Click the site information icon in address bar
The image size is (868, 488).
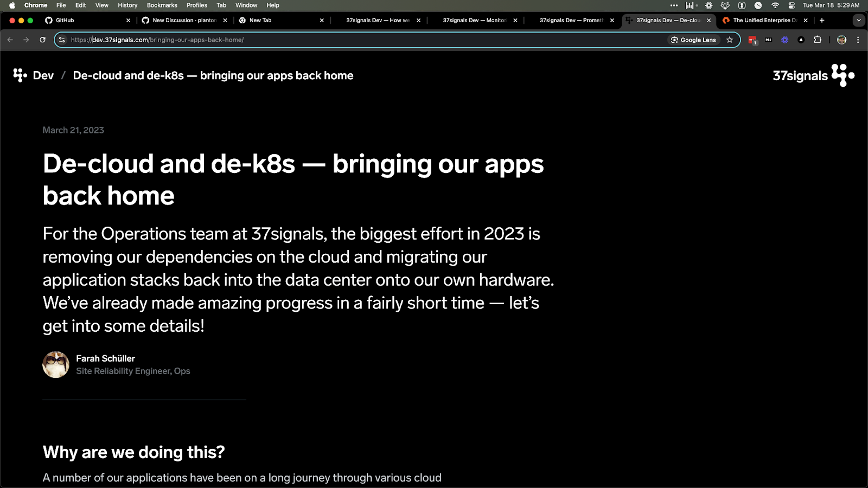click(x=62, y=40)
